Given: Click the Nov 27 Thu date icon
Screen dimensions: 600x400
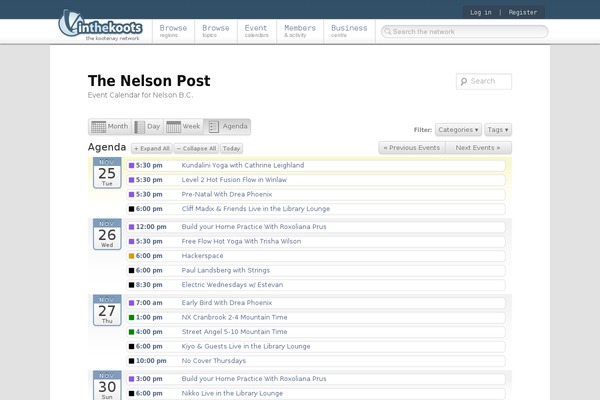Looking at the screenshot, I should (x=107, y=312).
